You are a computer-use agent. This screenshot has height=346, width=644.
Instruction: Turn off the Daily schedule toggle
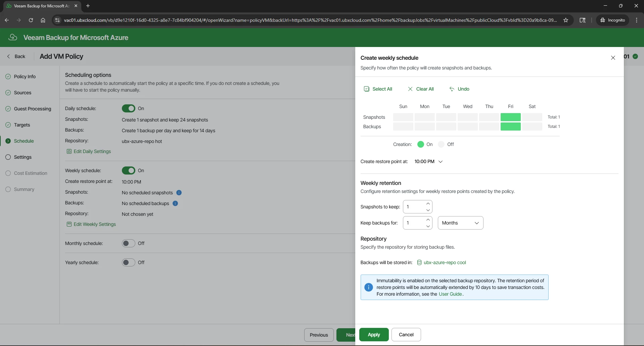pyautogui.click(x=128, y=108)
